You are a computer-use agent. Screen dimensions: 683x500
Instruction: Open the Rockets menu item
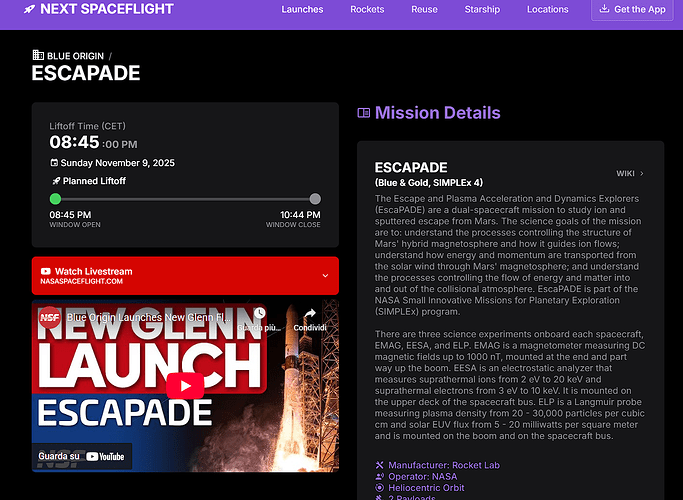point(367,10)
